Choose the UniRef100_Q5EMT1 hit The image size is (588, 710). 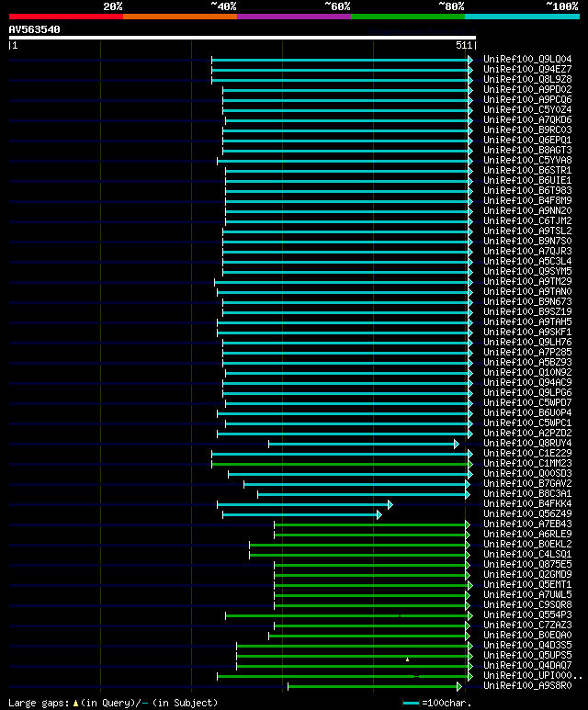tap(527, 585)
